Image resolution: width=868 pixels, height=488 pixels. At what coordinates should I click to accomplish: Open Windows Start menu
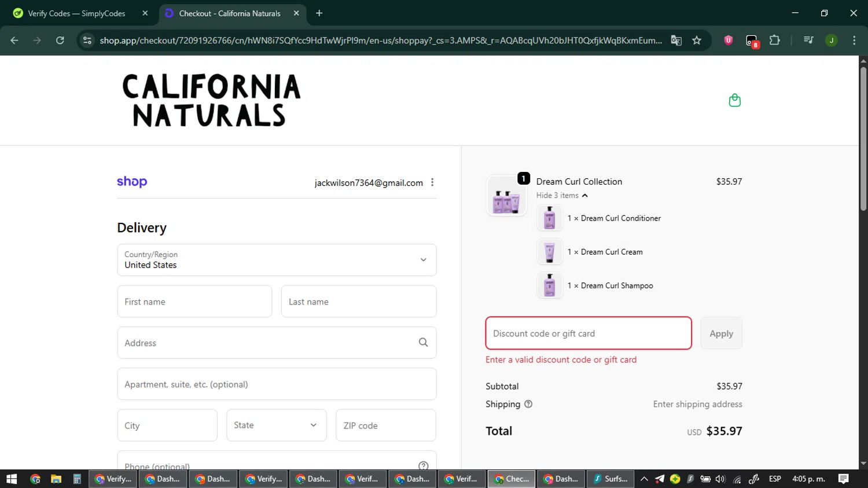point(12,479)
